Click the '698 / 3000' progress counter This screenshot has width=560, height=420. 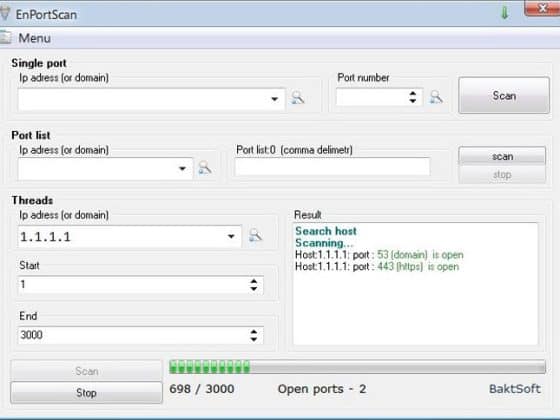coord(202,389)
